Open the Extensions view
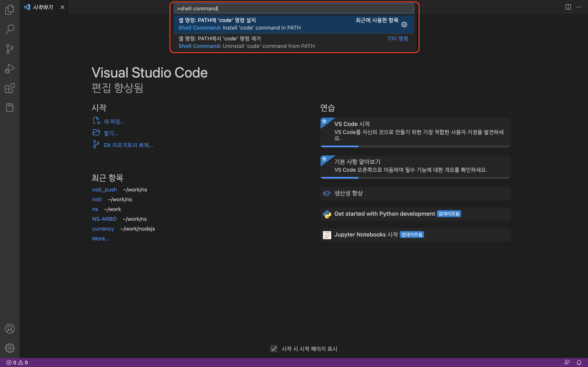The width and height of the screenshot is (588, 367). point(10,88)
